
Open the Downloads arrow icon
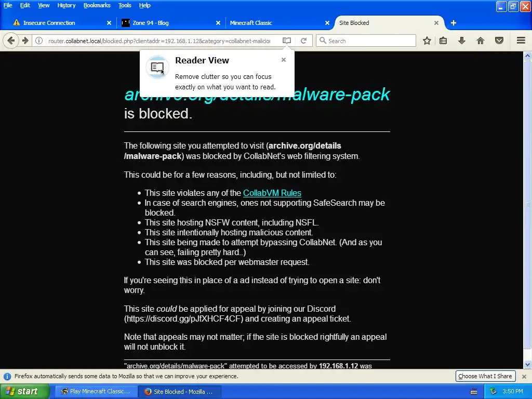click(x=461, y=41)
